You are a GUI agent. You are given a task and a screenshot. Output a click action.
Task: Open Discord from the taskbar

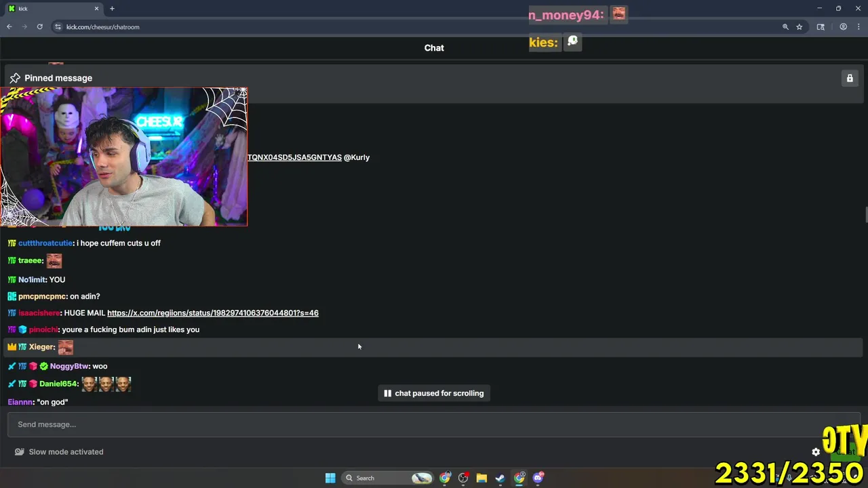538,478
